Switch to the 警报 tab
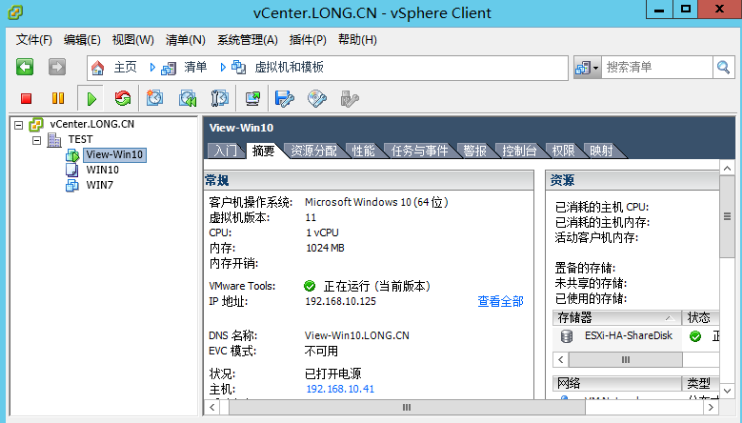Screen dimensions: 742x423 pos(475,151)
